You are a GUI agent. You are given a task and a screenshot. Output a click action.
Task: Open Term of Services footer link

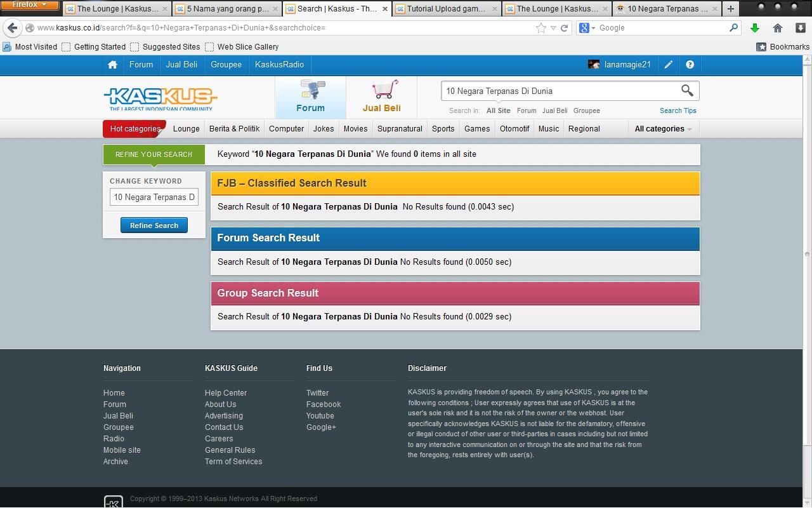click(233, 462)
